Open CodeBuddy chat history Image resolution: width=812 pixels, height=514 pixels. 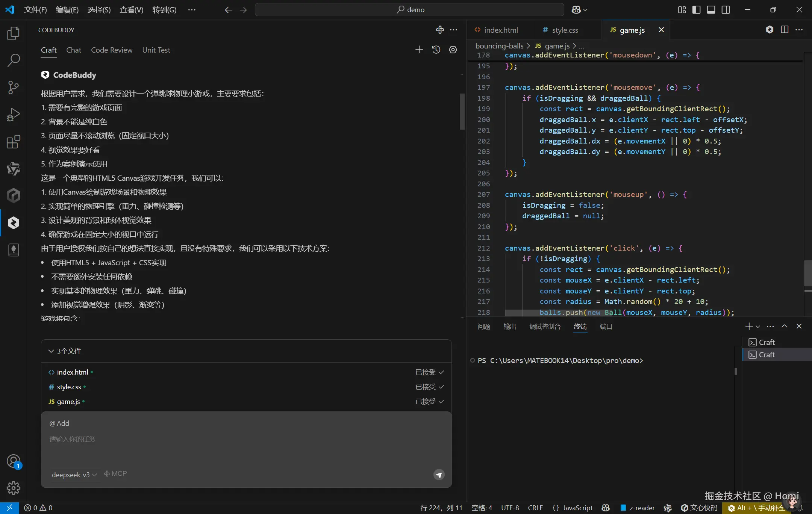point(436,50)
